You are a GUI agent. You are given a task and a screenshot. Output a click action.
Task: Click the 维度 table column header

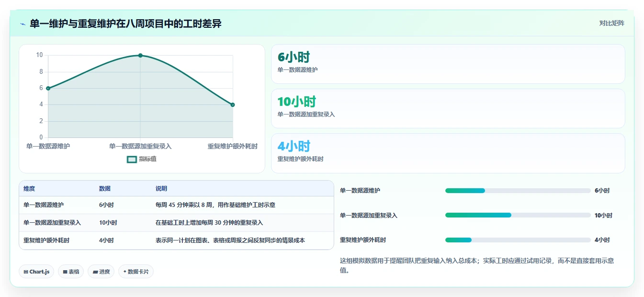click(x=29, y=189)
